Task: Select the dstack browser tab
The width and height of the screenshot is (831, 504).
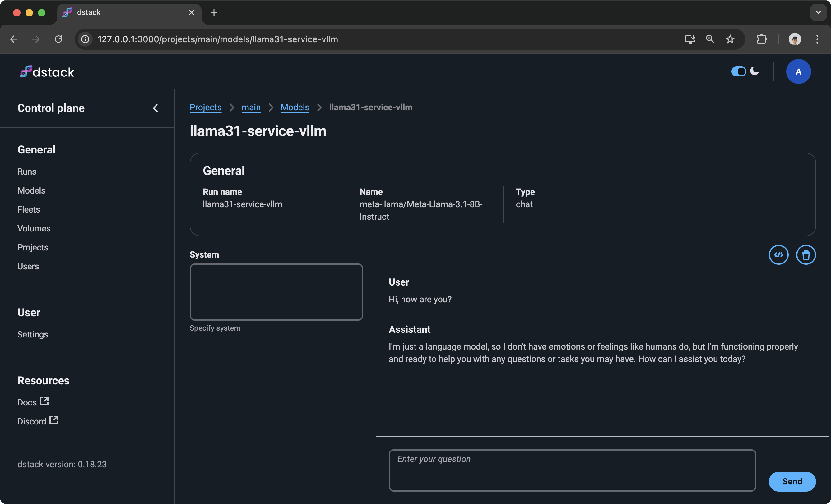Action: (129, 12)
